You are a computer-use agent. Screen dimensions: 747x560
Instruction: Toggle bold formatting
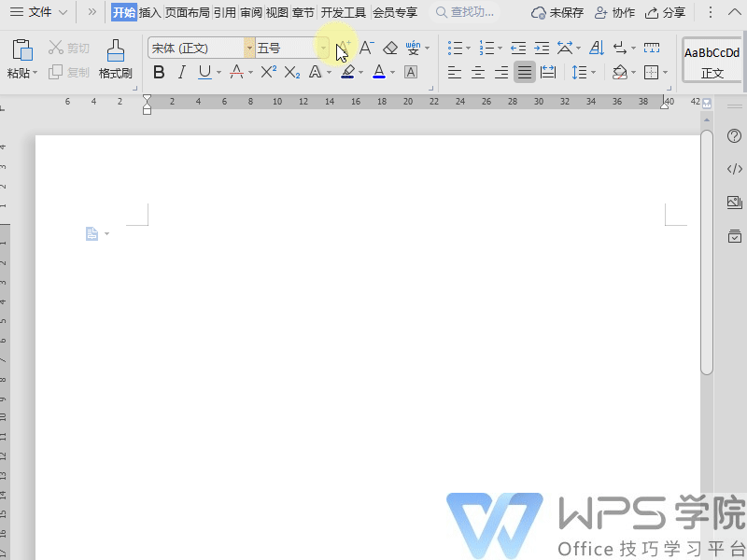coord(159,72)
